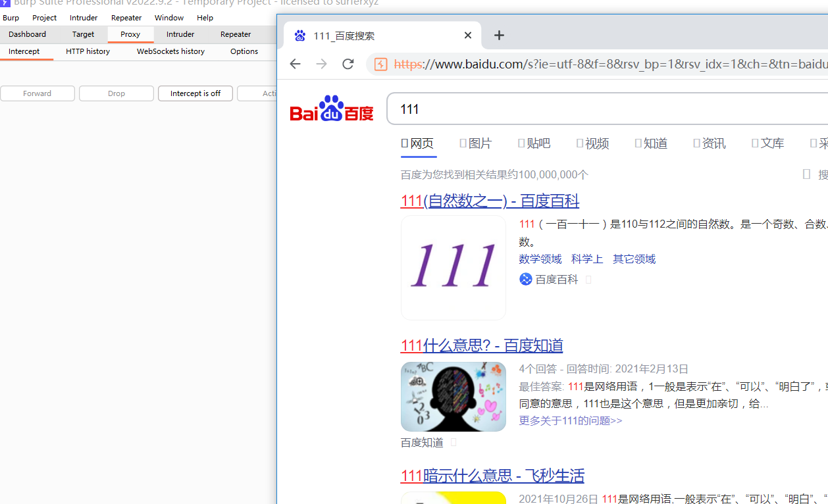Viewport: 828px width, 504px height.
Task: Click the 百度百科 source icon
Action: [x=525, y=279]
